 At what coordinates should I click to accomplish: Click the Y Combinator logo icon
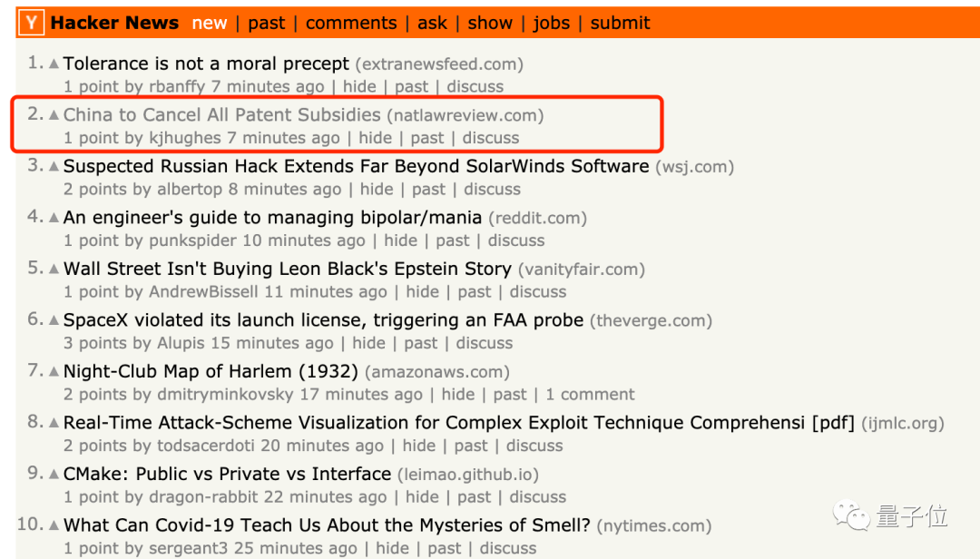coord(31,23)
